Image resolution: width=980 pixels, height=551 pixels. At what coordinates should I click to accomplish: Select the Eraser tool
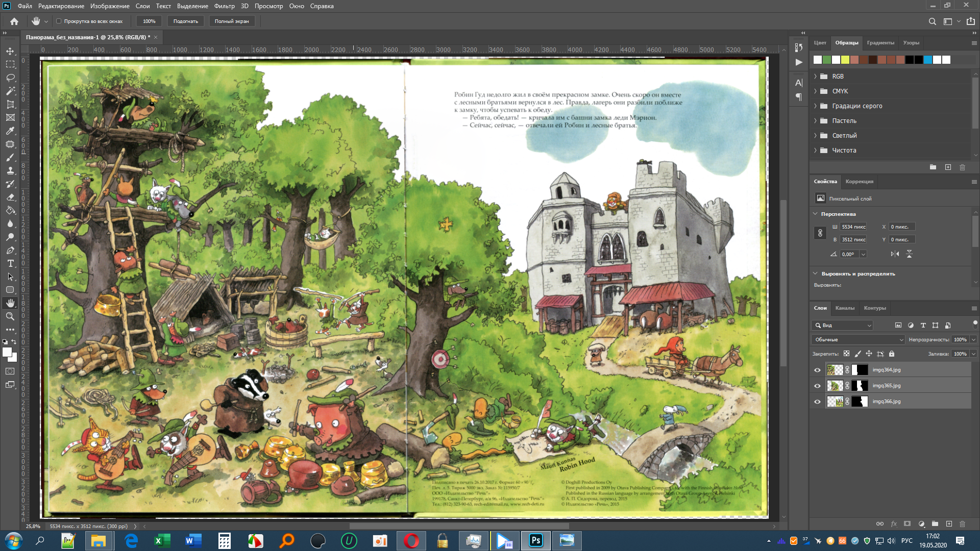10,197
